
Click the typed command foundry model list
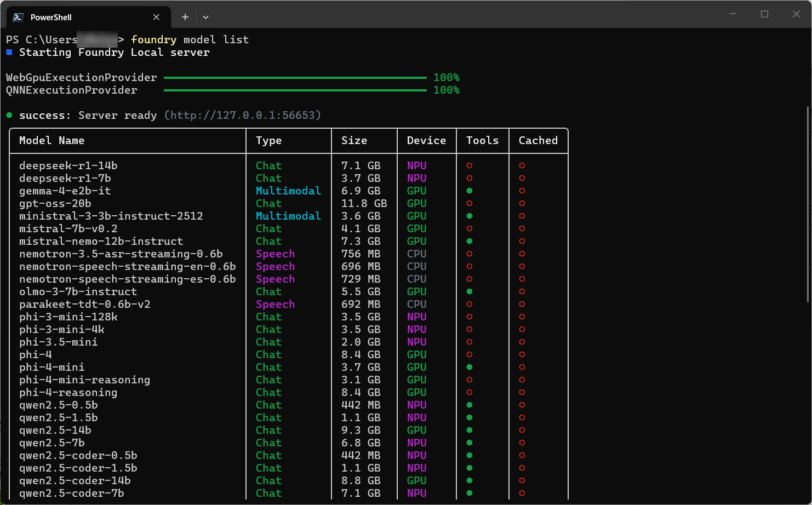point(190,39)
